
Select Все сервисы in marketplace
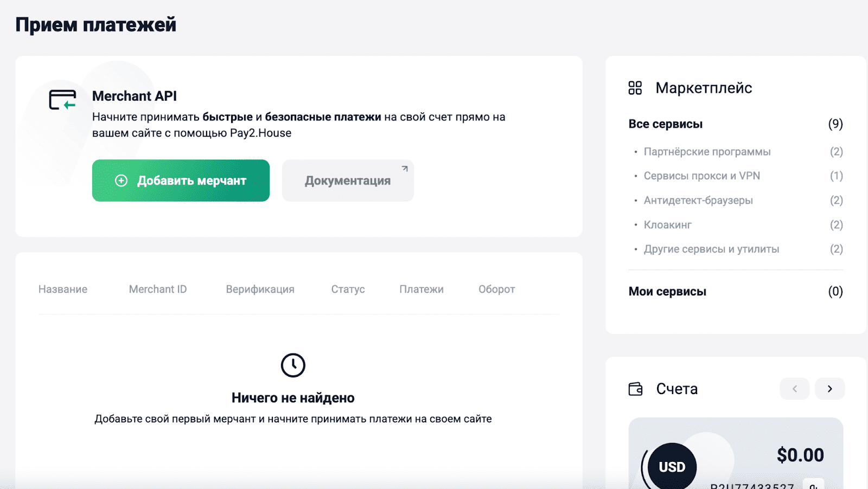(665, 124)
